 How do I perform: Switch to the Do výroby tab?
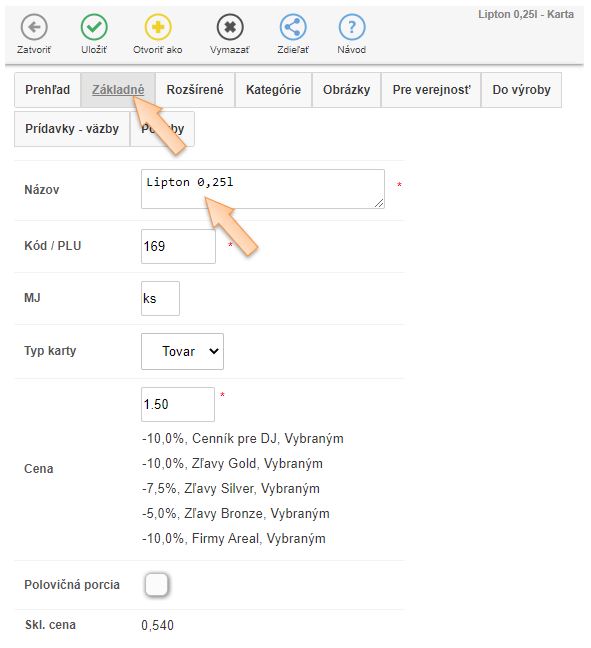point(521,90)
